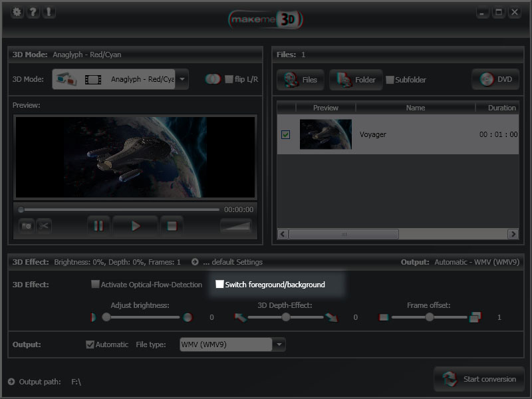Viewport: 532px width, 399px height.
Task: Click the Anaglyph - Red/Cyan mode box
Action: point(114,79)
